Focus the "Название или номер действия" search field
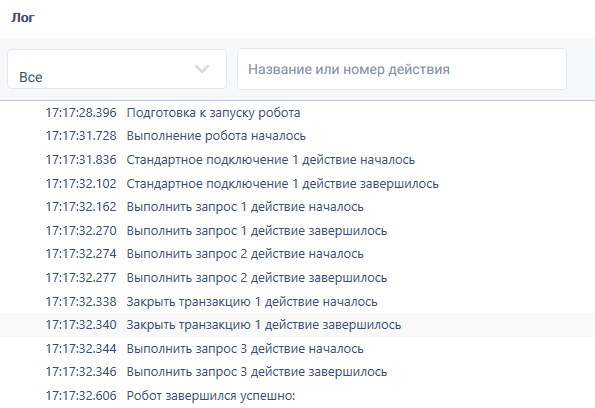The image size is (595, 408). click(x=402, y=69)
